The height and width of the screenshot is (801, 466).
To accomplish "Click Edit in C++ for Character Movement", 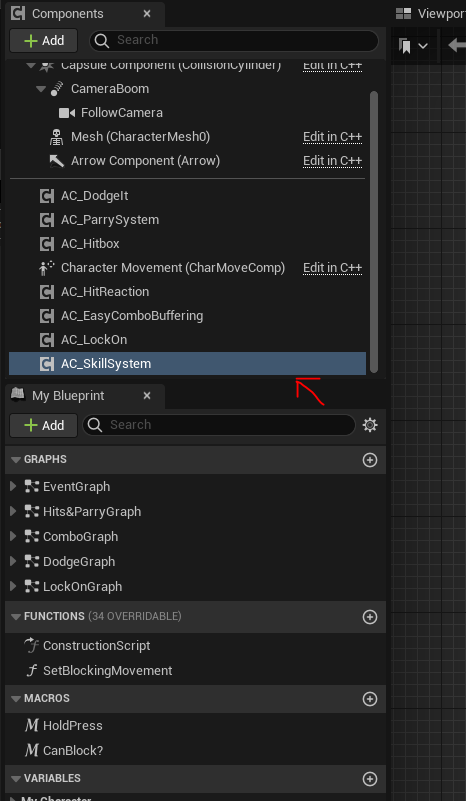I will click(332, 268).
